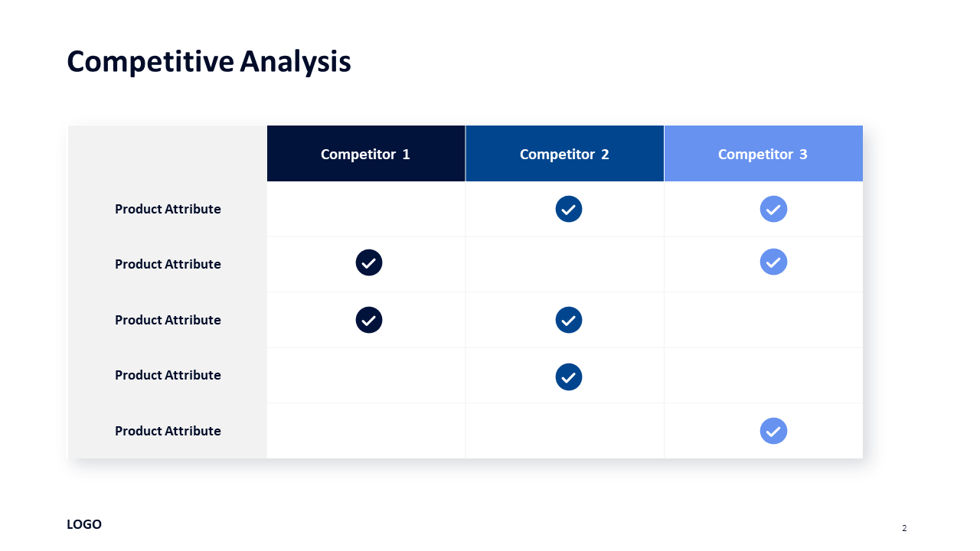Click the Competitor 2 checkmark in the fourth row

coord(569,377)
